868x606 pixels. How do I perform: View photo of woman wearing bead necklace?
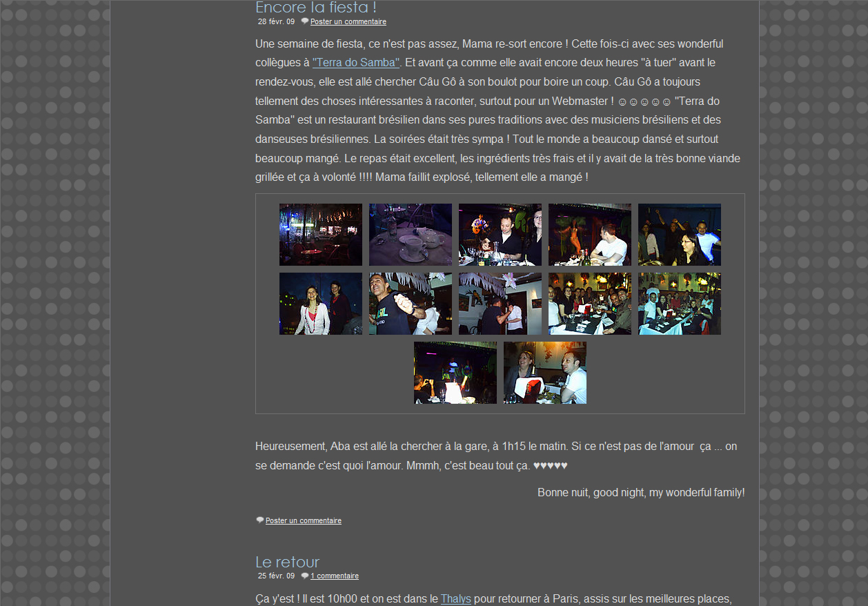(320, 304)
